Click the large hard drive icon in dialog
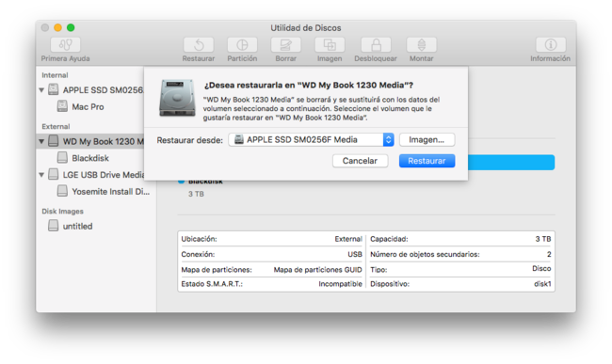Image resolution: width=612 pixels, height=364 pixels. tap(177, 98)
